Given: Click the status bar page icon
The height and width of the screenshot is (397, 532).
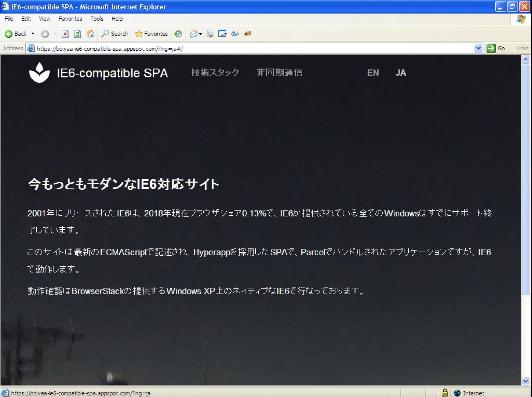Looking at the screenshot, I should tap(5, 393).
